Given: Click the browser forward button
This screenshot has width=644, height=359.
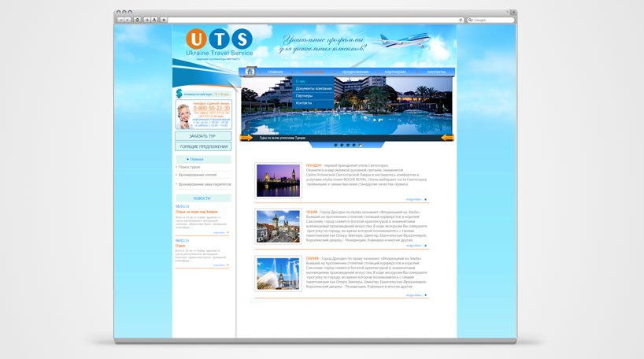Looking at the screenshot, I should click(x=128, y=20).
